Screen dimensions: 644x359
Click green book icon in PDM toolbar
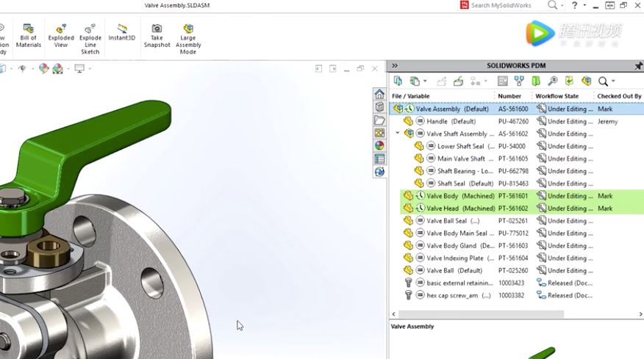536,81
